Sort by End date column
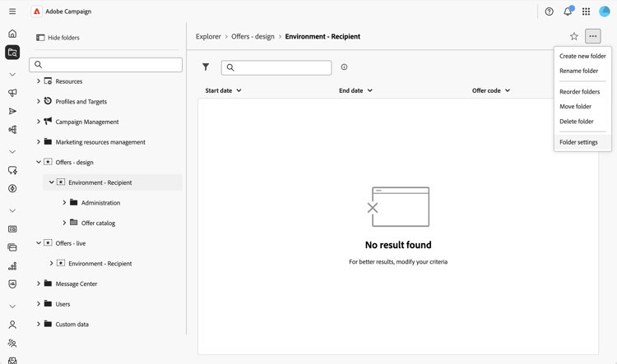617x364 pixels. pos(355,90)
